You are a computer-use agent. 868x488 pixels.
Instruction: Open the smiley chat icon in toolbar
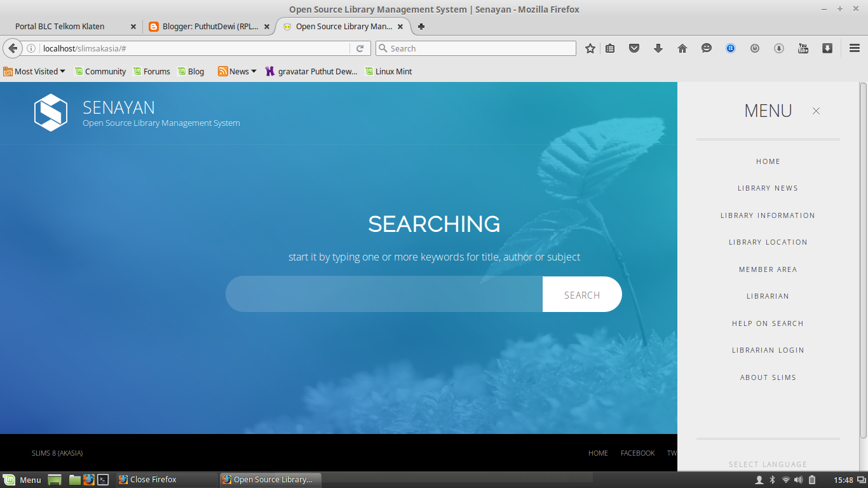point(707,48)
